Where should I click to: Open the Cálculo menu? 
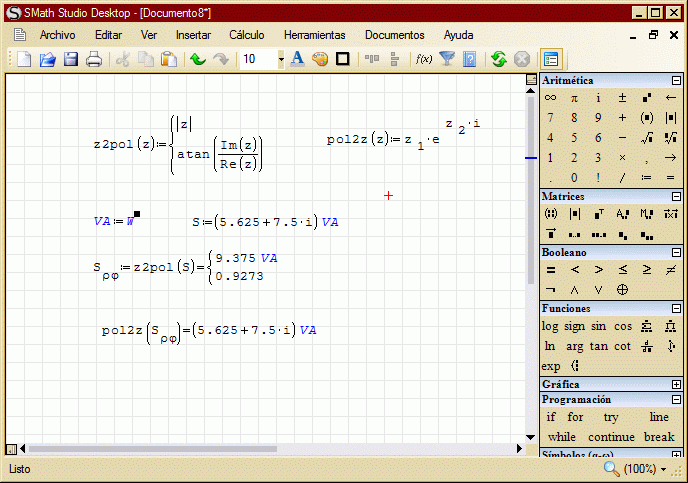(x=247, y=35)
